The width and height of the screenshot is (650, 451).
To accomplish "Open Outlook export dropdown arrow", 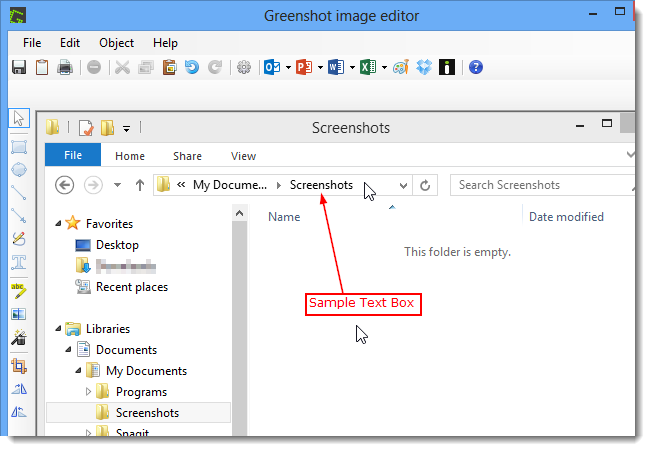I will [x=288, y=68].
